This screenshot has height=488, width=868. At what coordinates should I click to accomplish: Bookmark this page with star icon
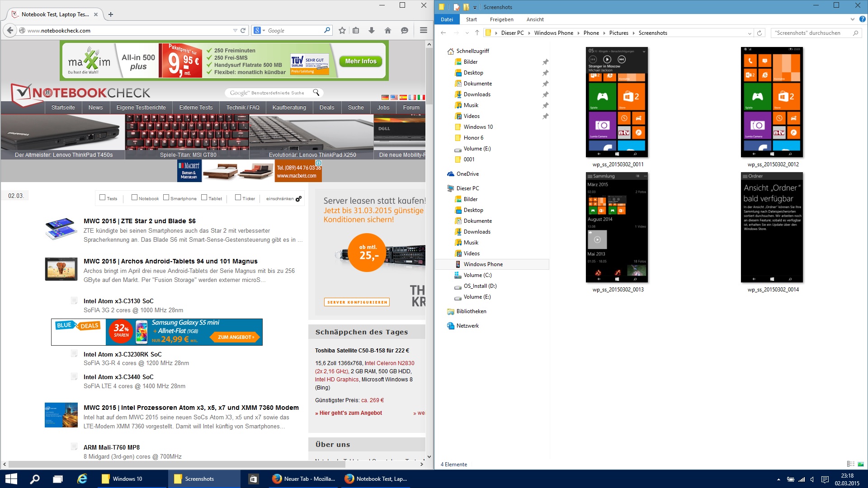pyautogui.click(x=342, y=30)
